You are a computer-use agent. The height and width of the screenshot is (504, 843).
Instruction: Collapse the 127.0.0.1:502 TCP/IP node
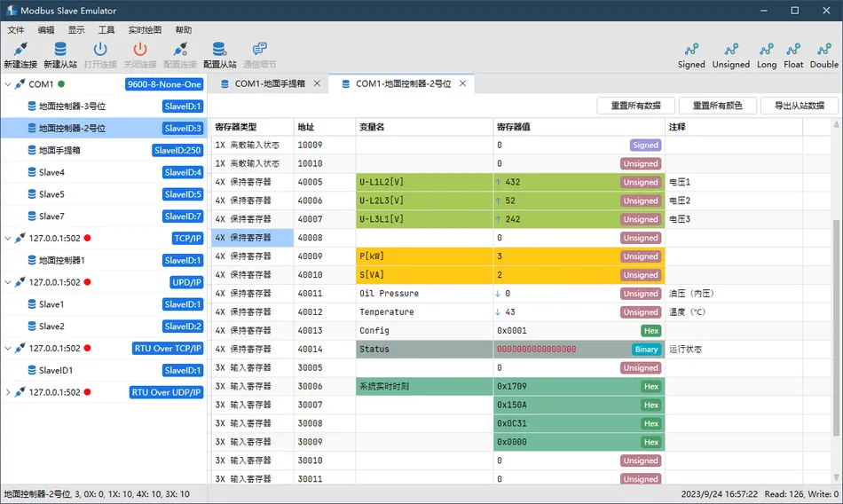8,239
